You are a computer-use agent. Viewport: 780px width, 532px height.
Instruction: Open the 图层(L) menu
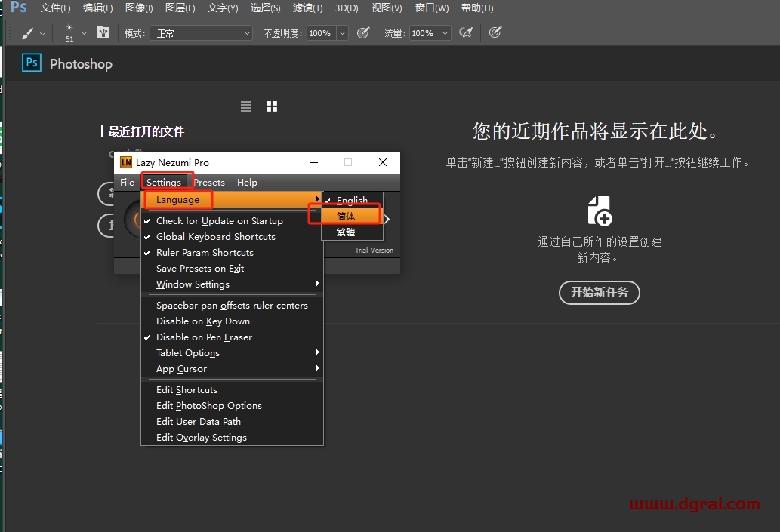pyautogui.click(x=180, y=8)
